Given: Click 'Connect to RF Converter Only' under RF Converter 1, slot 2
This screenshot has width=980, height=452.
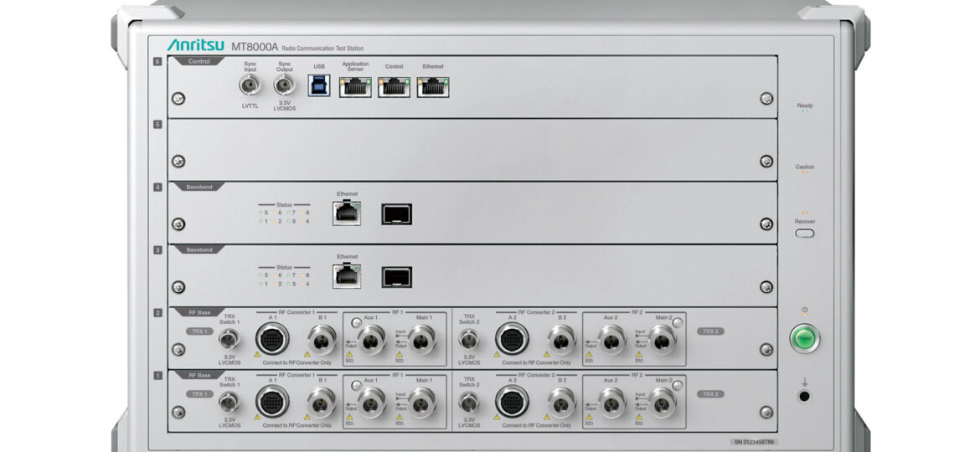Looking at the screenshot, I should coord(297,362).
